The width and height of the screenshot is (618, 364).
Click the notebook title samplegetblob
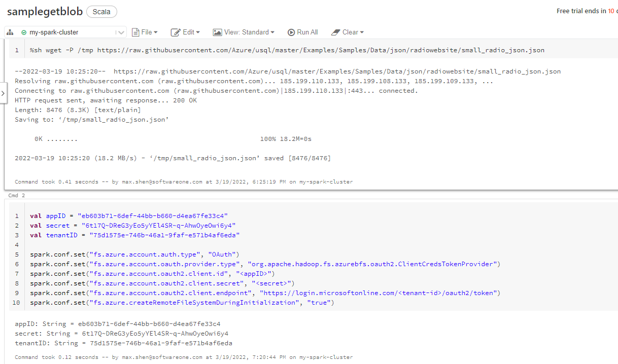click(x=45, y=11)
